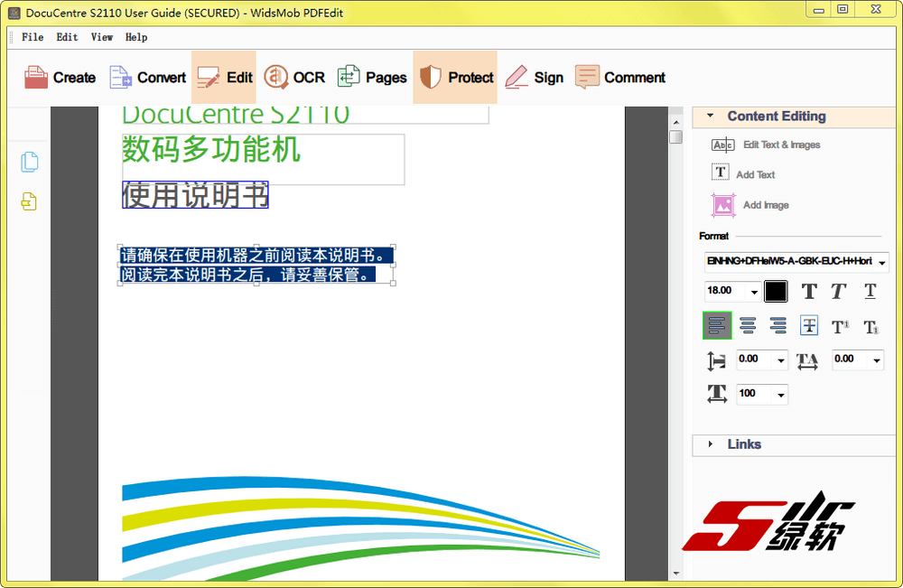Click the Protect shield icon
Viewport: 903px width, 588px height.
[432, 78]
